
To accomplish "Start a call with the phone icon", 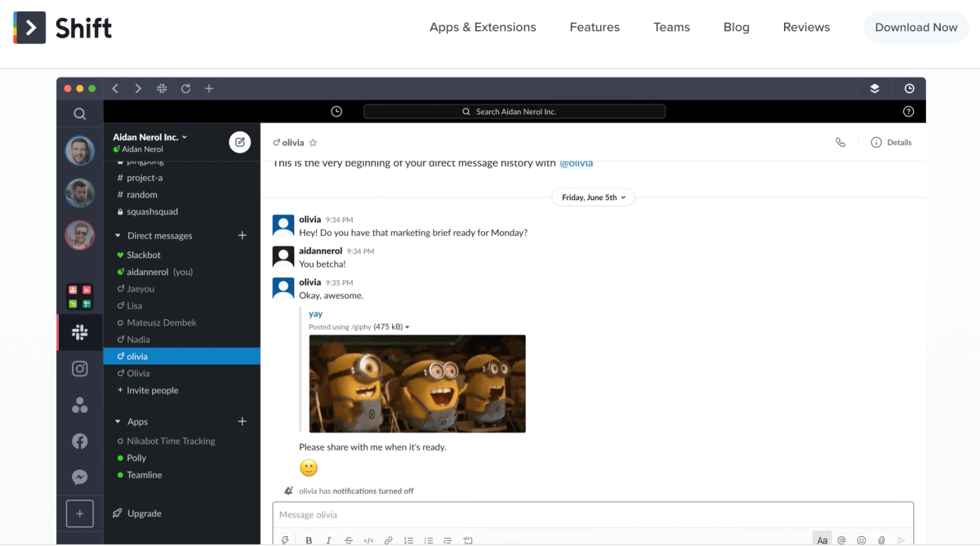I will point(840,142).
